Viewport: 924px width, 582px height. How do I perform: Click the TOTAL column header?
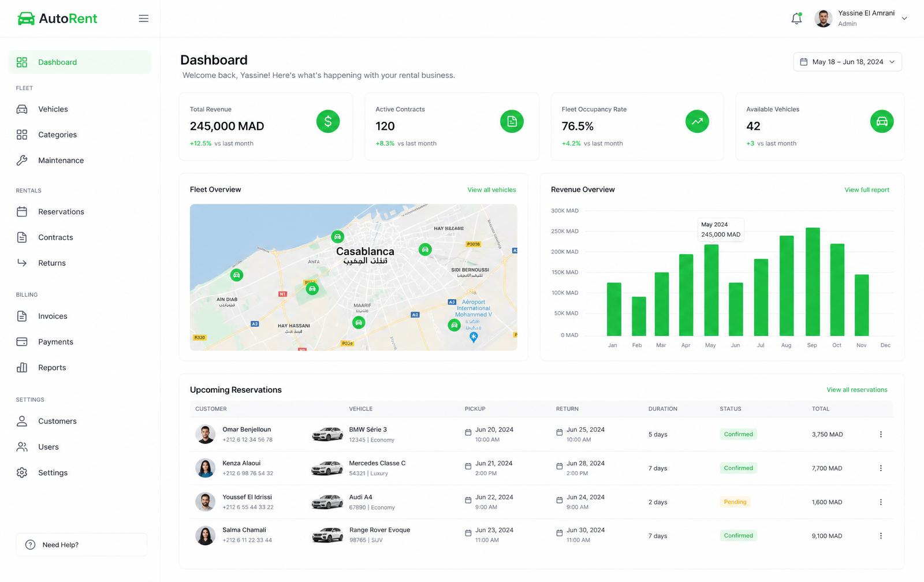click(x=821, y=409)
